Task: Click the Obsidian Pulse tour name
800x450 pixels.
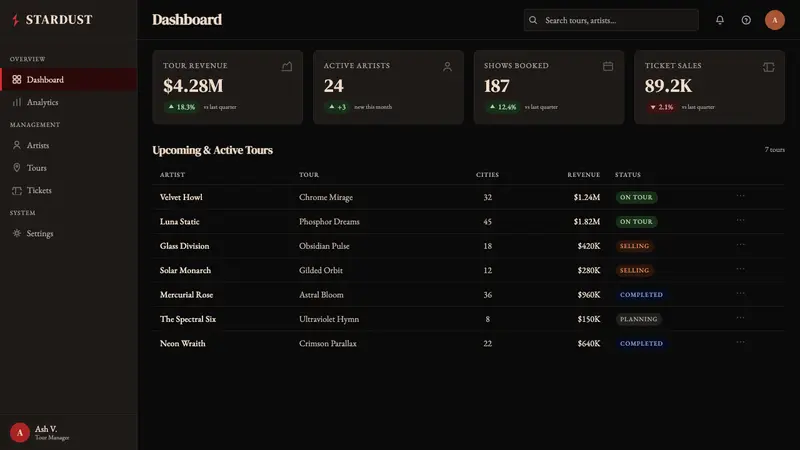Action: click(x=324, y=246)
